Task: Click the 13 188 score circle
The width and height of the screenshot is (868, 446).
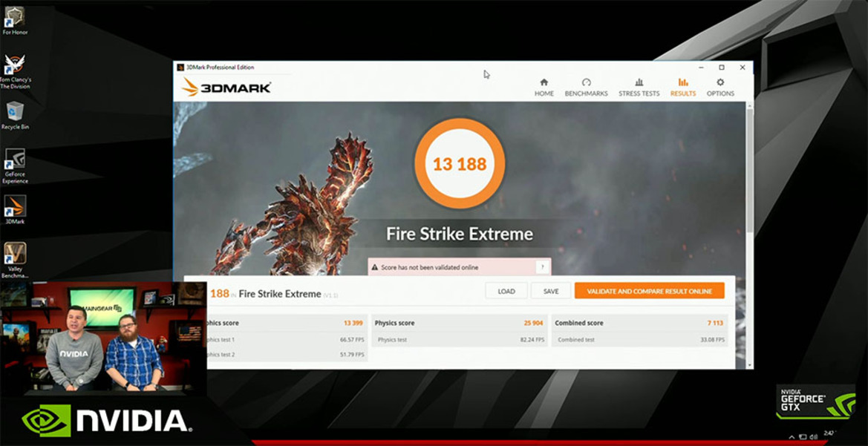Action: tap(460, 164)
